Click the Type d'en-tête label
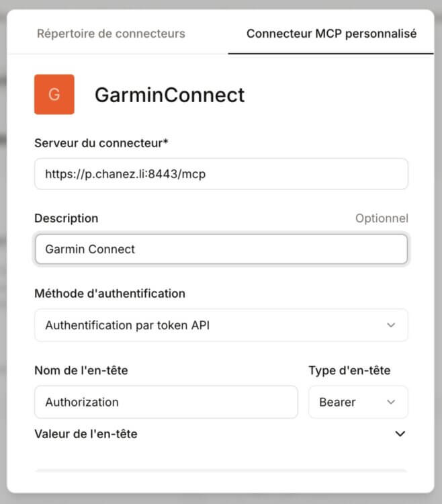 [349, 370]
